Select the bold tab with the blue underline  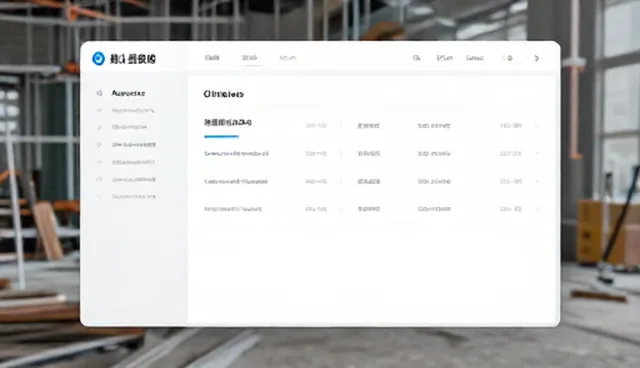pyautogui.click(x=228, y=122)
